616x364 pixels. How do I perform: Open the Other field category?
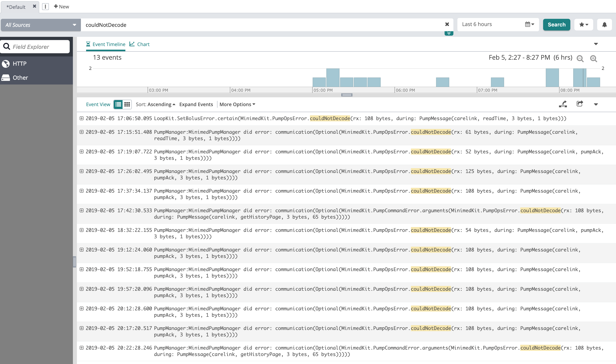(36, 78)
